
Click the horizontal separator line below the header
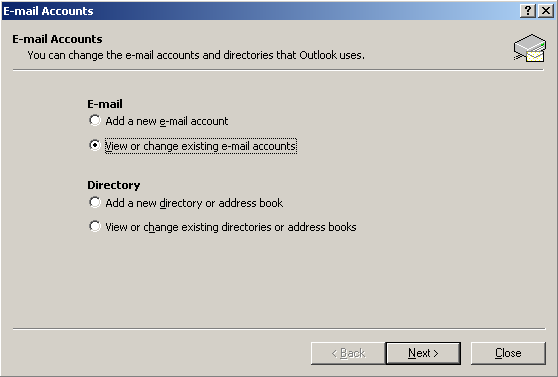279,70
